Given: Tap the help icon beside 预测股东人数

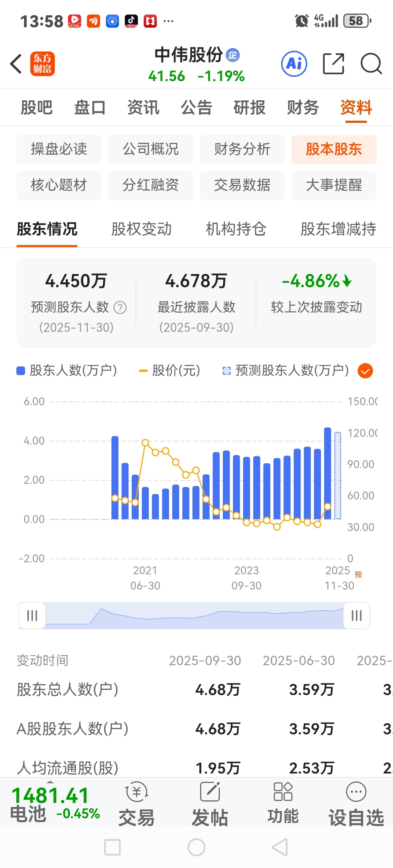Looking at the screenshot, I should click(x=120, y=308).
